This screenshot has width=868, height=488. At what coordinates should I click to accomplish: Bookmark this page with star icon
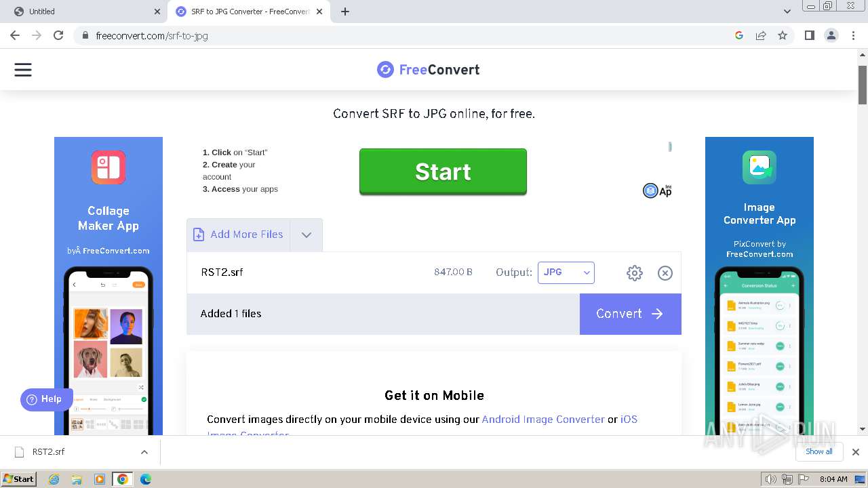coord(783,35)
